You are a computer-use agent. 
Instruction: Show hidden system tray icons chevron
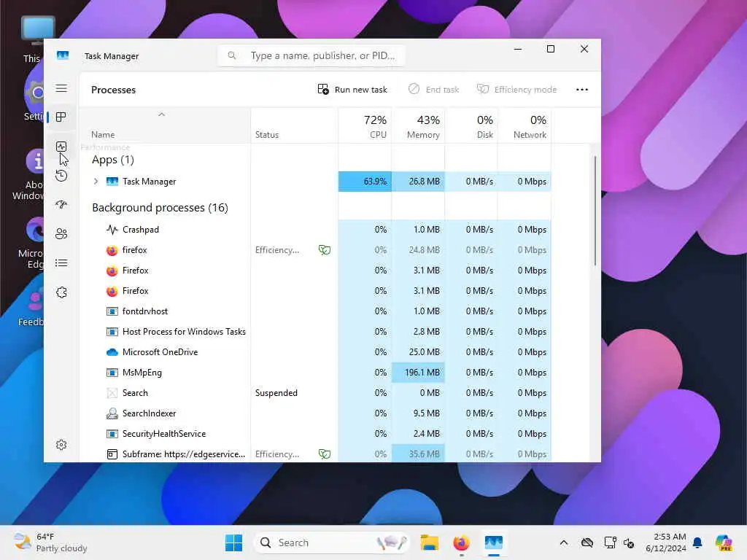coord(564,542)
